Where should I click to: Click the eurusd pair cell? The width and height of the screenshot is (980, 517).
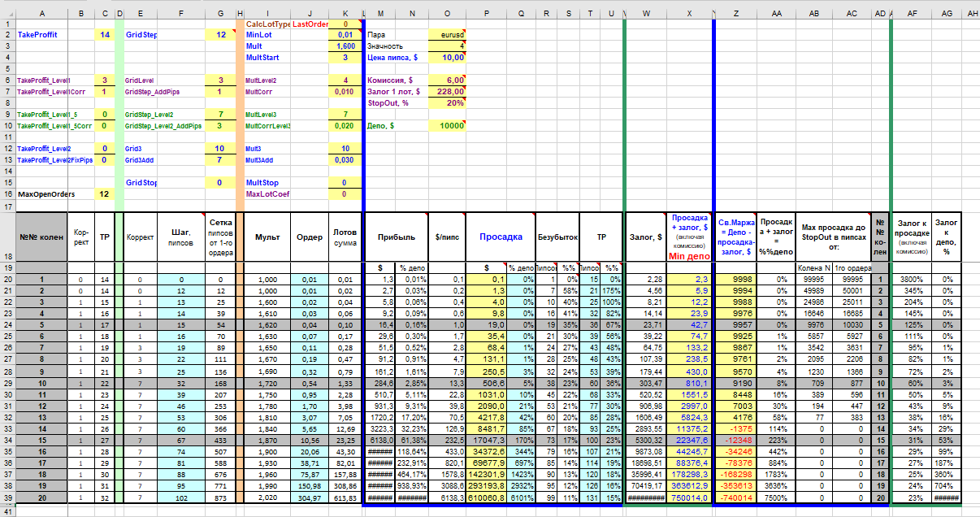coord(447,35)
